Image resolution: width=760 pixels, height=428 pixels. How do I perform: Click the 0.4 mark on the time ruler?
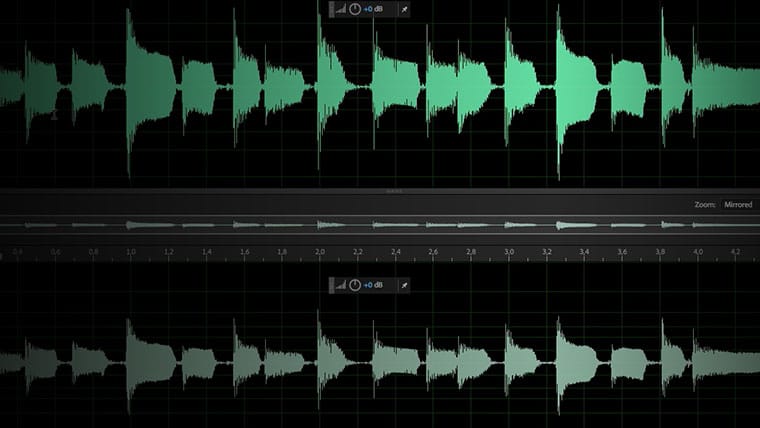(17, 252)
